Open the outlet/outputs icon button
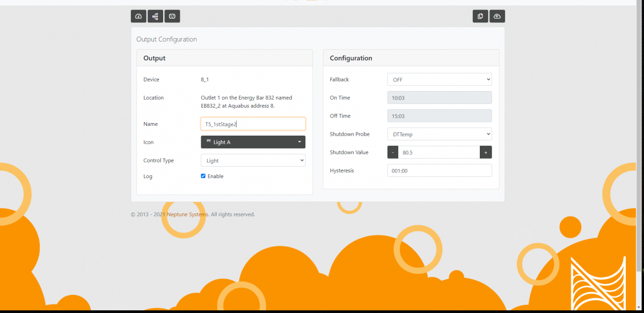Image resolution: width=644 pixels, height=313 pixels. (x=172, y=16)
